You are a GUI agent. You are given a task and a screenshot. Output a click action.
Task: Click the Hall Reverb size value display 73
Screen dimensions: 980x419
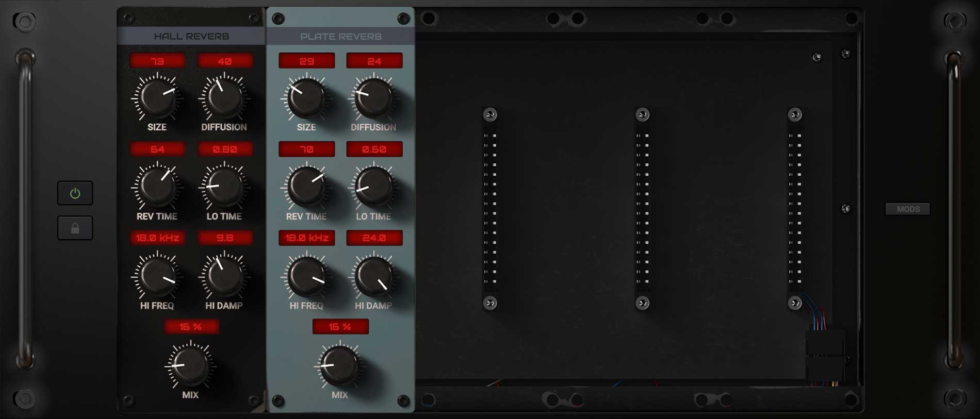point(157,61)
